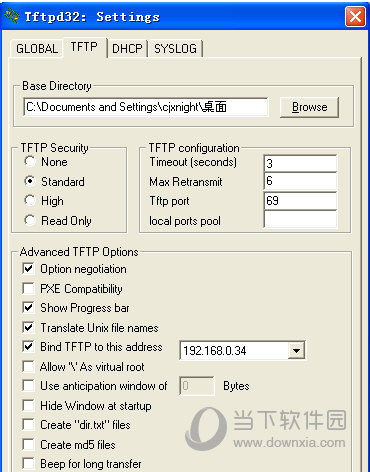Click the TFTP Security group label
370x472 pixels.
(x=54, y=148)
